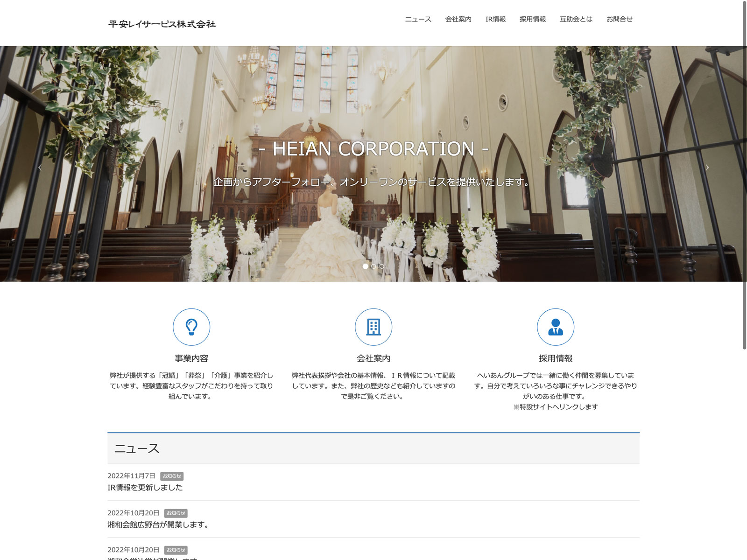Screen dimensions: 747x560
Task: Select the third carousel indicator dot
Action: 381,266
